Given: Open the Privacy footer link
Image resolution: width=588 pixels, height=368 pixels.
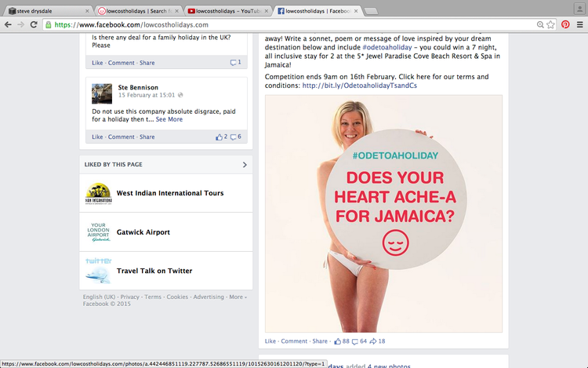Looking at the screenshot, I should [x=129, y=297].
